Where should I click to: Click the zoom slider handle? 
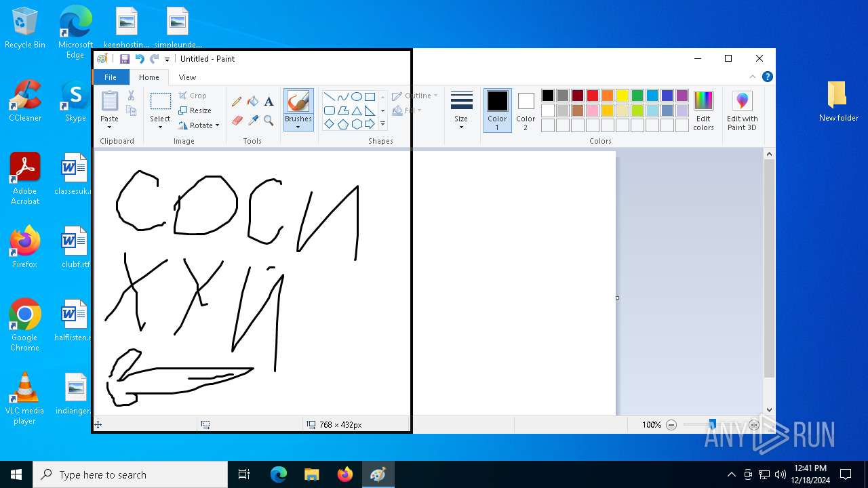[x=712, y=424]
